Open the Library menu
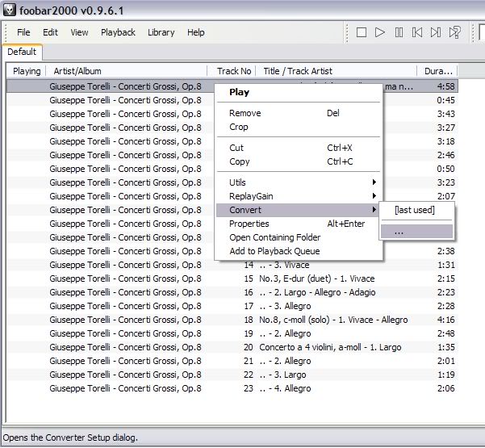485x448 pixels. [161, 32]
